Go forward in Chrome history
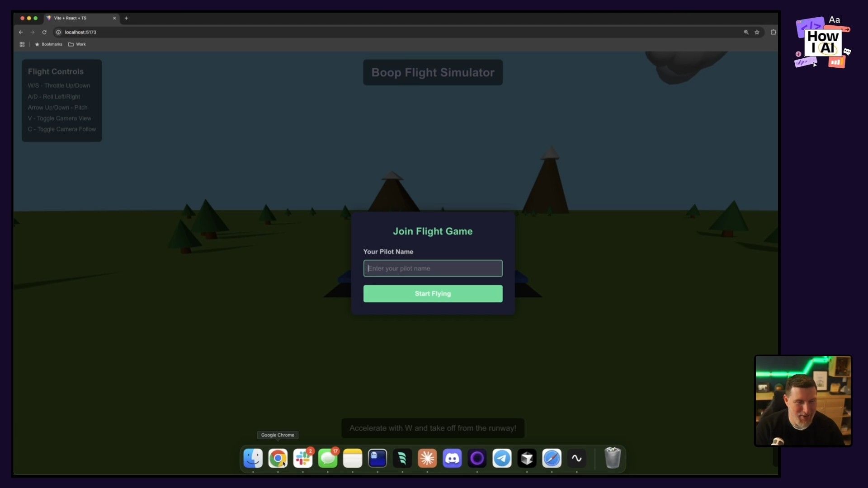 [x=33, y=32]
